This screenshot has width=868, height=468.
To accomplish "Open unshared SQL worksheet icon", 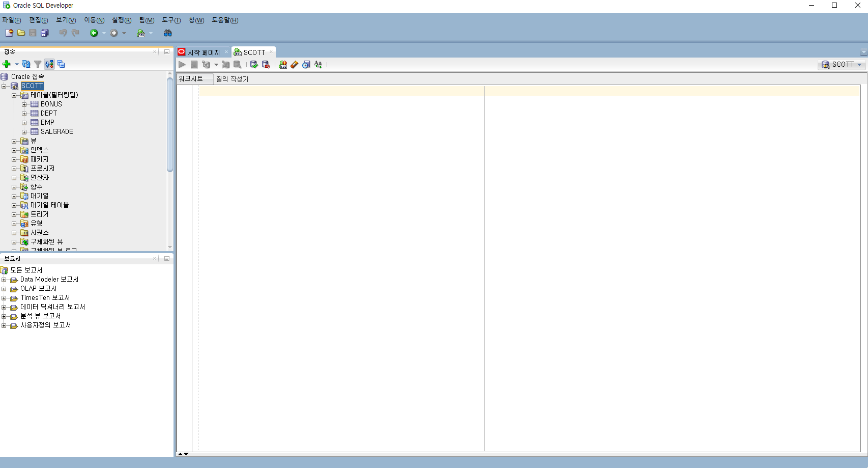I will (x=283, y=65).
